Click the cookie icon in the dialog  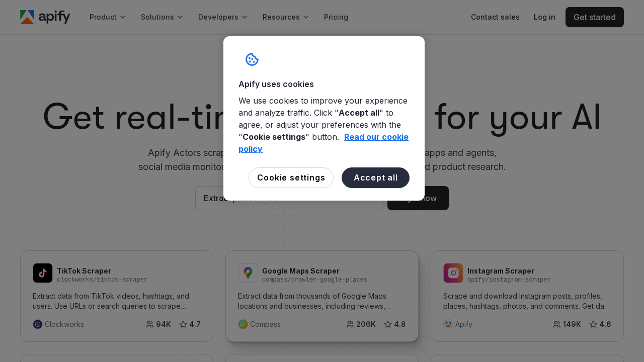tap(252, 59)
